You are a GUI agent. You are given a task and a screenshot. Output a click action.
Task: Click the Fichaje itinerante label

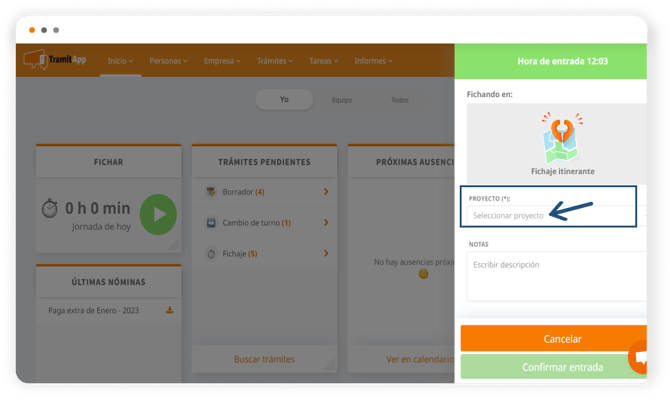tap(562, 171)
